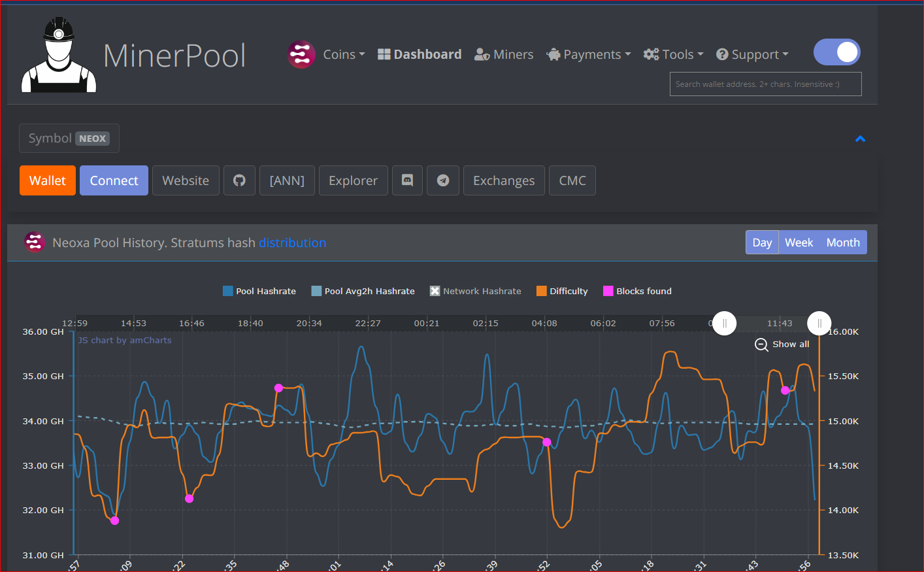Toggle Pool Avg2h Hashrate legend series

pyautogui.click(x=363, y=291)
